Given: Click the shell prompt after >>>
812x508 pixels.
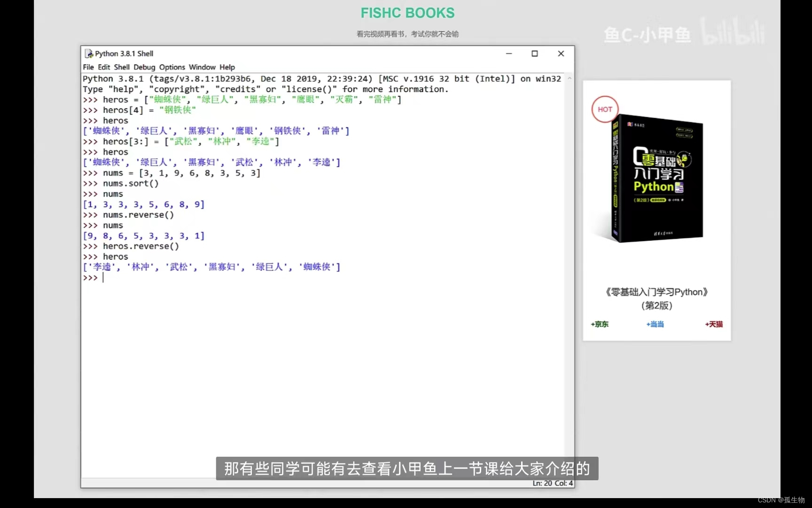Looking at the screenshot, I should pyautogui.click(x=103, y=278).
